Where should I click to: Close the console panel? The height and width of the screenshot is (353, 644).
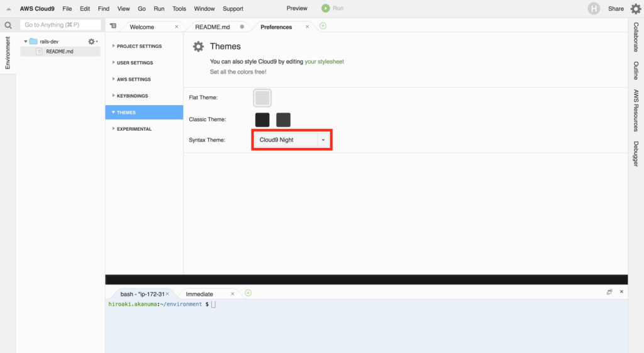click(x=621, y=291)
